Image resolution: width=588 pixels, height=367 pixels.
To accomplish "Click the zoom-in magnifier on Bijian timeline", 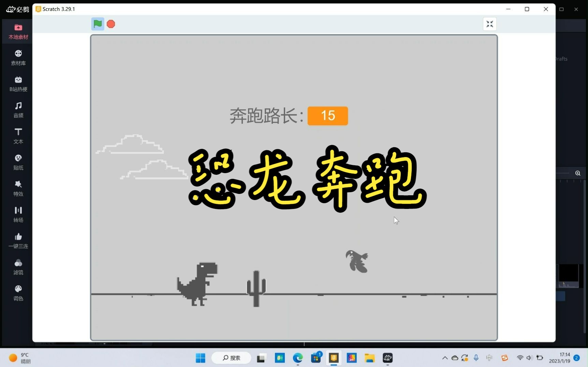I will (578, 173).
